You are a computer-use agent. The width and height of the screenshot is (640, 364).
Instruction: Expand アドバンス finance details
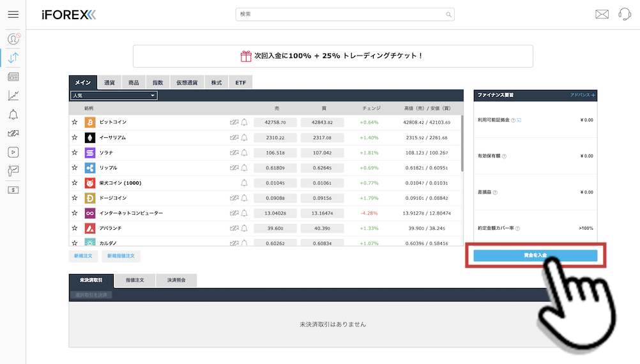(583, 95)
